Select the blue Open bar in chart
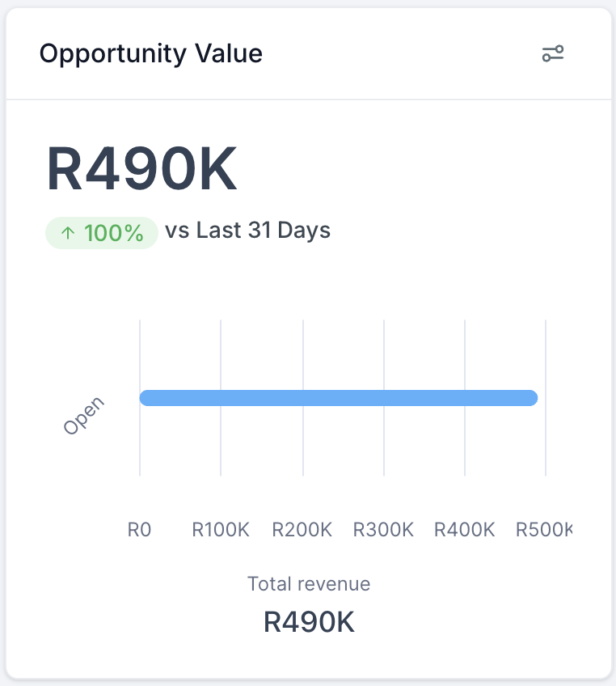The width and height of the screenshot is (616, 686). click(x=339, y=398)
